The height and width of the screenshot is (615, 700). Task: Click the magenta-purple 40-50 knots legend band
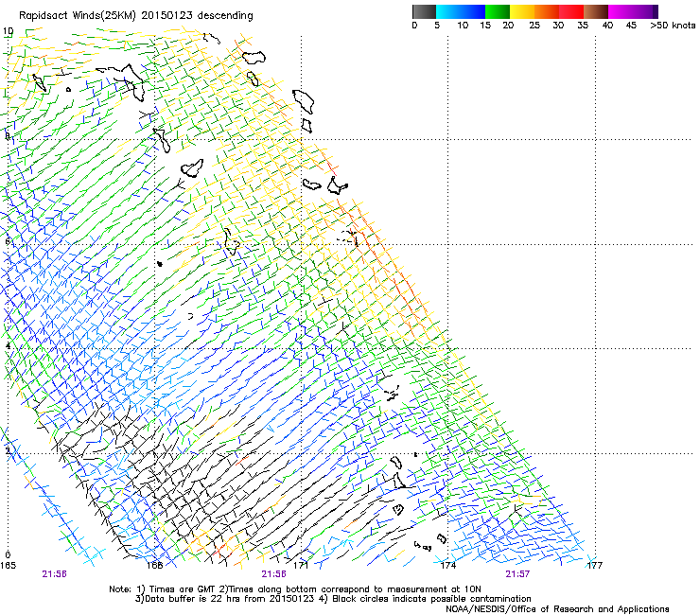pos(633,11)
